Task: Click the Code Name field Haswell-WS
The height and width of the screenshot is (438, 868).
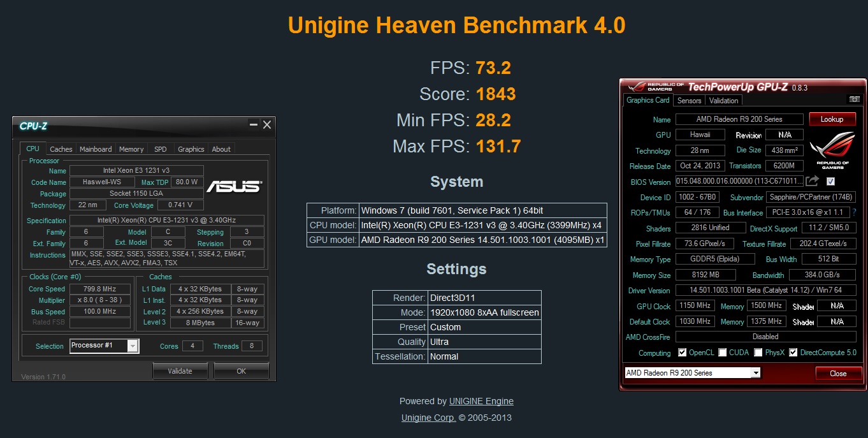Action: 103,182
